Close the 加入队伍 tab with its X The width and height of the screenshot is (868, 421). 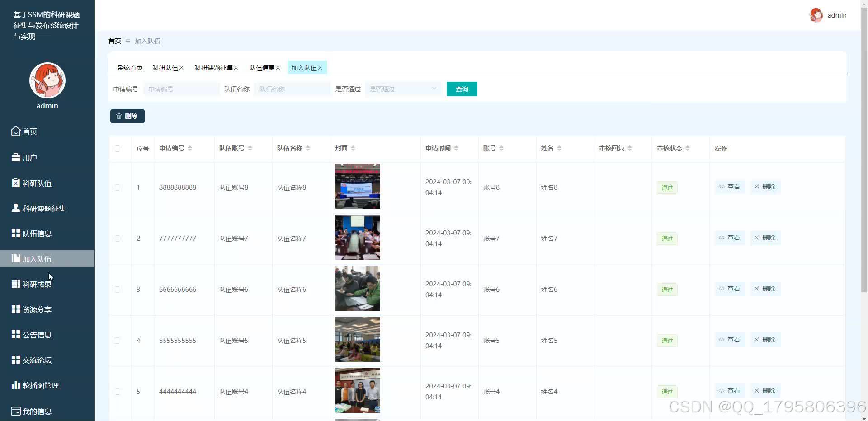pyautogui.click(x=320, y=68)
